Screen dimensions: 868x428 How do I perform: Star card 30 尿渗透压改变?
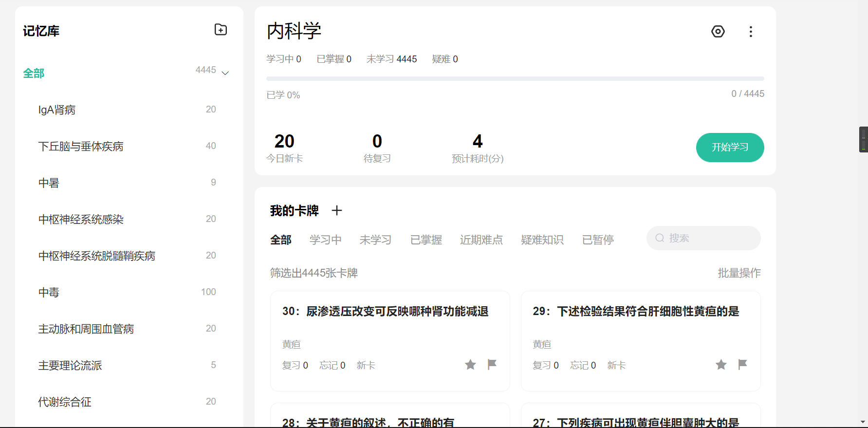click(x=470, y=365)
